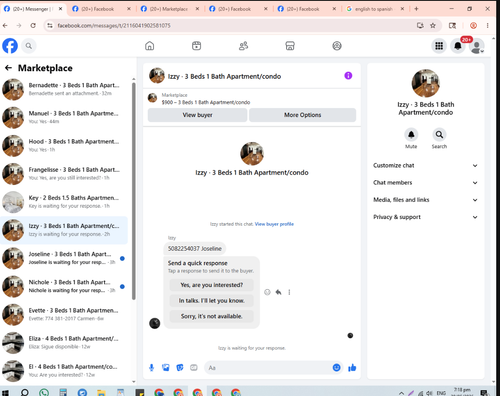Viewport: 500px width, 396px height.
Task: Open Key 2 Beds 1.5 Baths conversation
Action: 64,202
